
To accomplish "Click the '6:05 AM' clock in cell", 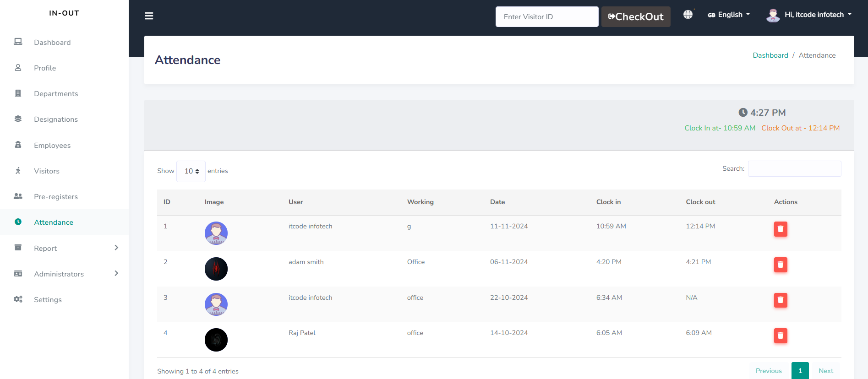I will click(x=609, y=333).
